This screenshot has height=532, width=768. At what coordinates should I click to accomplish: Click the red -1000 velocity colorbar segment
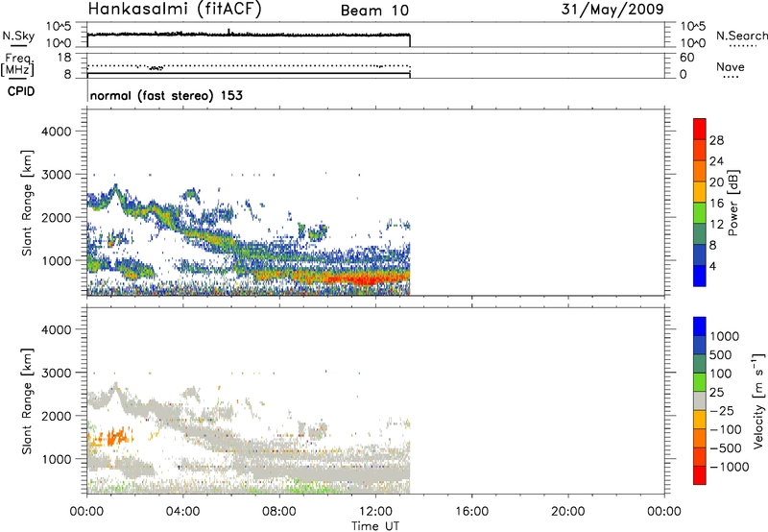coord(700,475)
